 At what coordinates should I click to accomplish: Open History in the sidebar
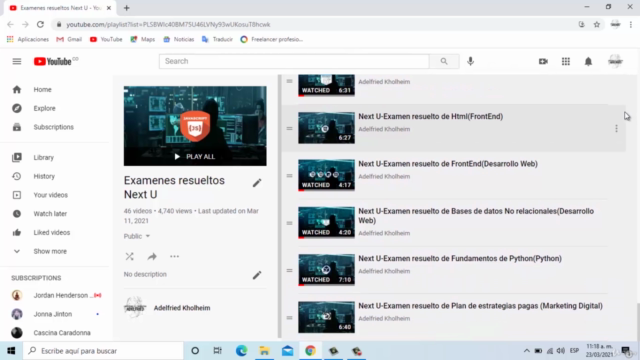[x=44, y=176]
